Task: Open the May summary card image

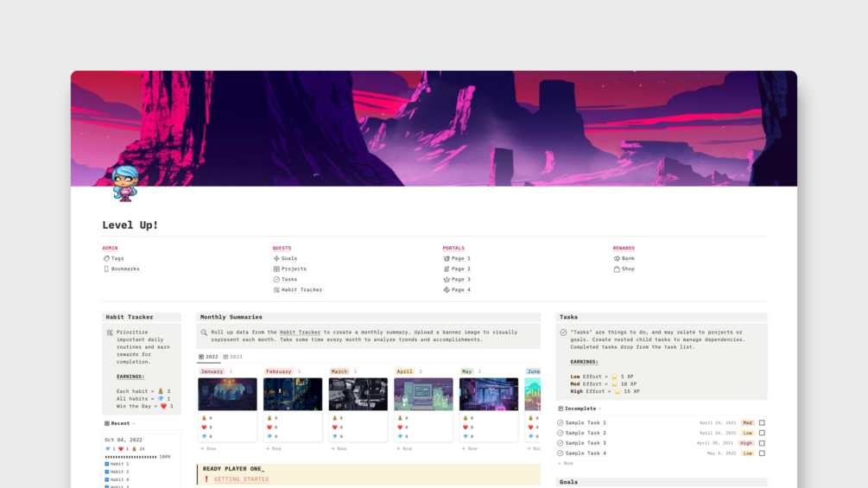Action: tap(489, 395)
